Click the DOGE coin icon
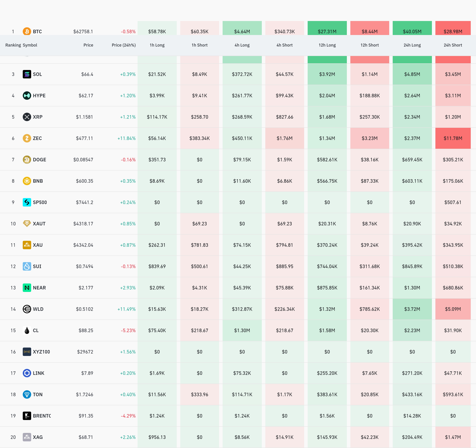This screenshot has width=476, height=448. coord(27,159)
